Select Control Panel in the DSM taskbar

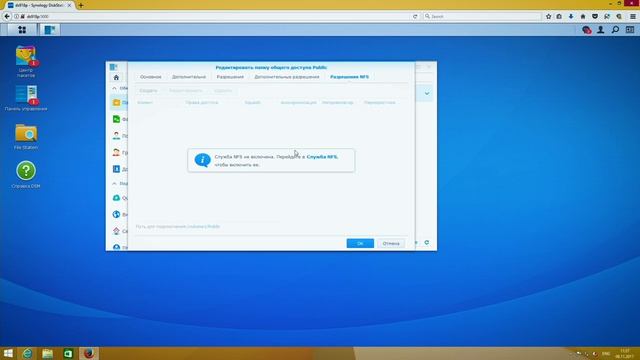click(50, 29)
